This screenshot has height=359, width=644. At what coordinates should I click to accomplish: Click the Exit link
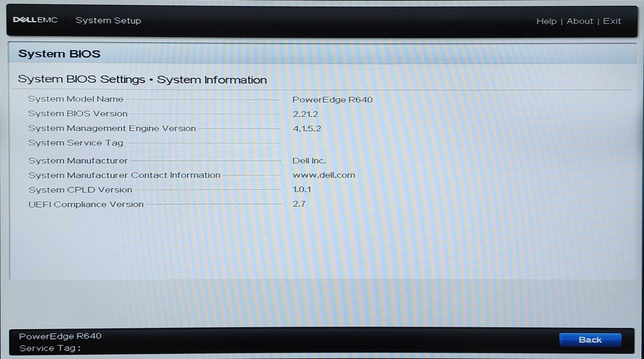tap(612, 21)
